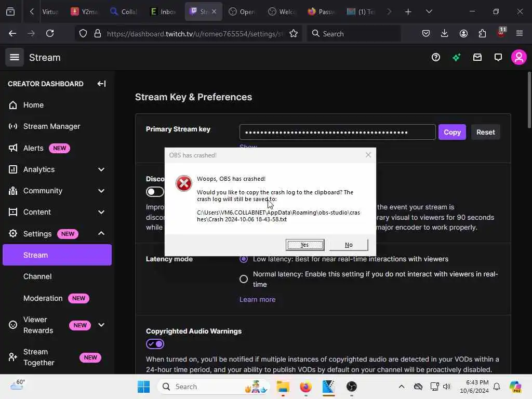The height and width of the screenshot is (399, 532).
Task: Select the Low latency radio option
Action: point(243,259)
